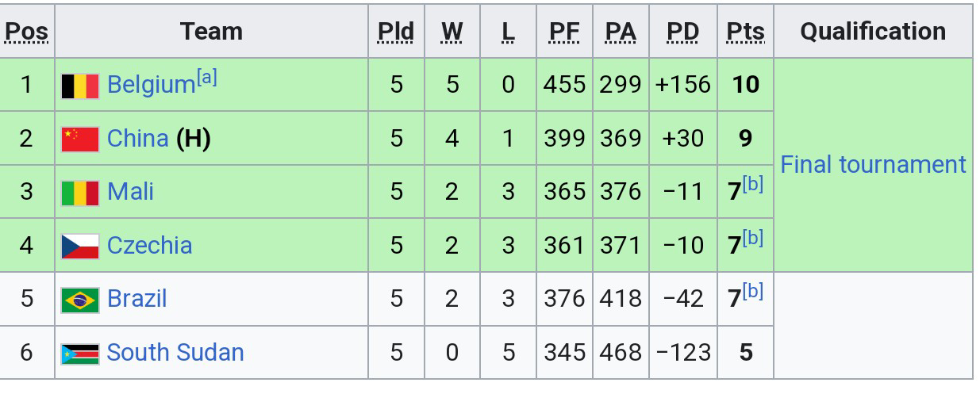Image resolution: width=980 pixels, height=394 pixels.
Task: Click the PD column header abbreviation
Action: pyautogui.click(x=682, y=32)
